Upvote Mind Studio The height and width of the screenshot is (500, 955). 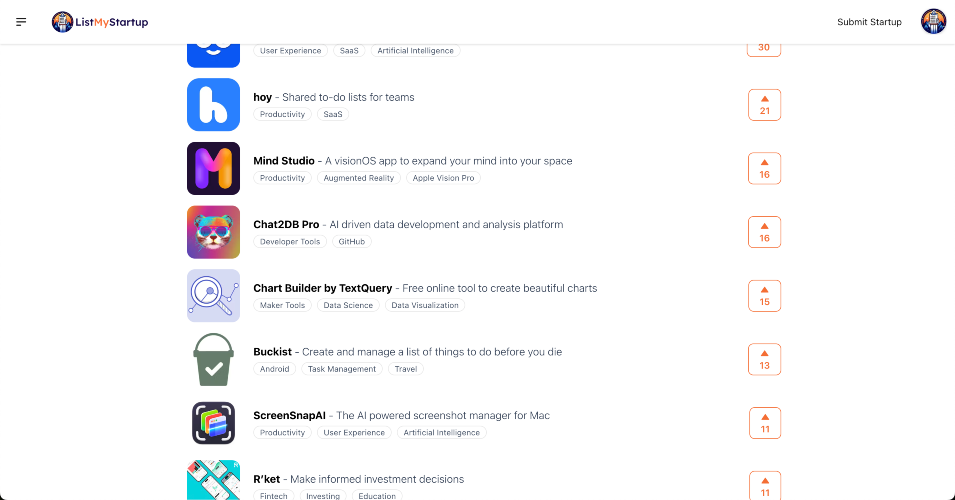tap(764, 169)
